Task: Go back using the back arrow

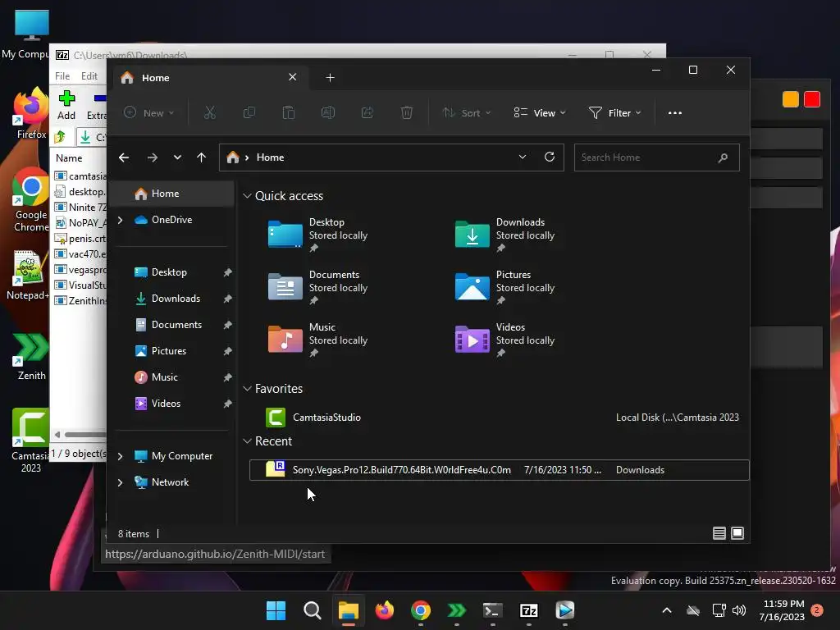Action: tap(124, 157)
